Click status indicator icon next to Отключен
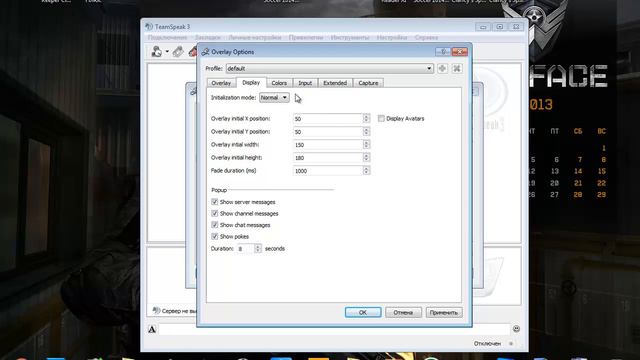Image resolution: width=640 pixels, height=360 pixels. pos(511,344)
